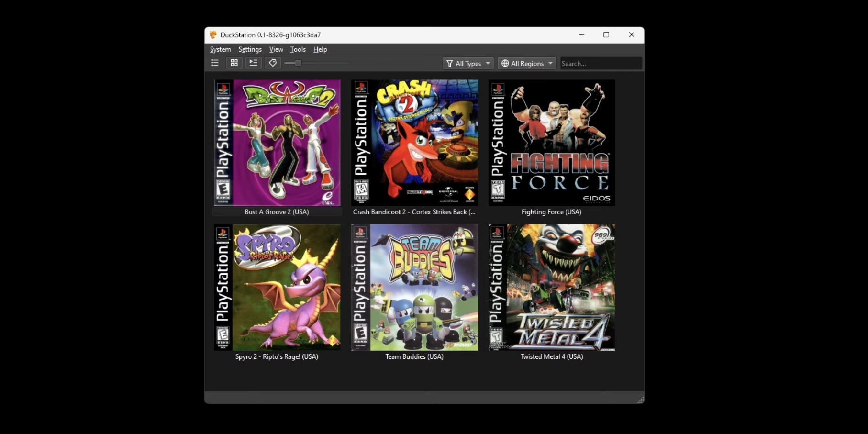Click the Search input field
The width and height of the screenshot is (868, 434).
point(600,63)
